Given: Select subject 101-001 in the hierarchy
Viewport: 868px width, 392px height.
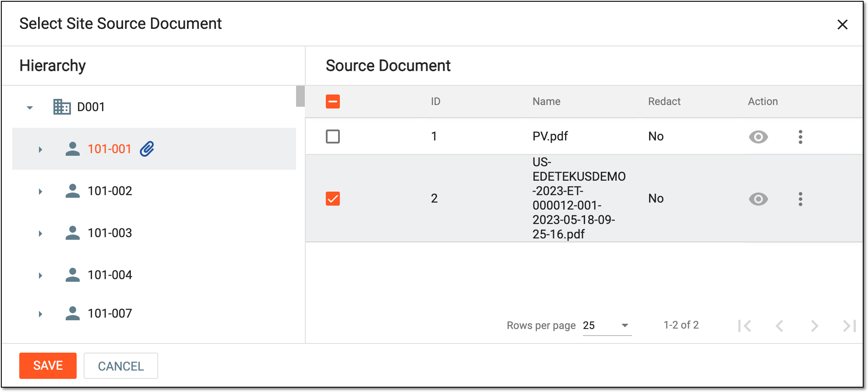Looking at the screenshot, I should click(109, 149).
